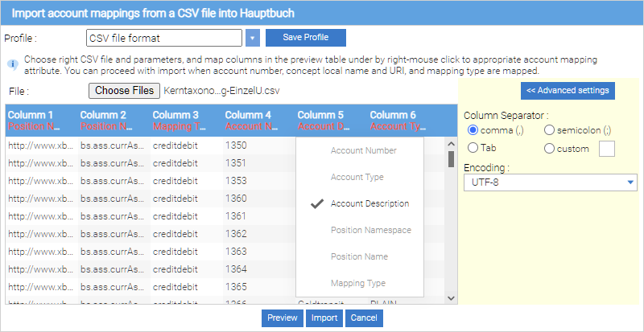
Task: Click the scroll down arrow of preview table
Action: tap(452, 297)
